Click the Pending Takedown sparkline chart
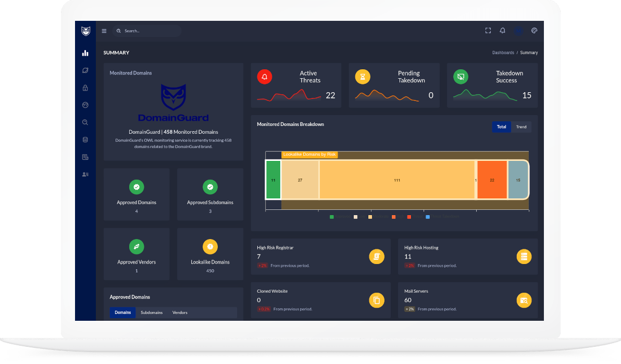The image size is (621, 364). (387, 95)
